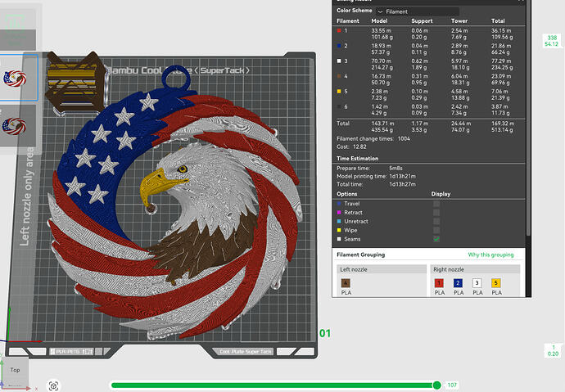Click the vertical layer slider bottom handle 0.20

pyautogui.click(x=553, y=350)
